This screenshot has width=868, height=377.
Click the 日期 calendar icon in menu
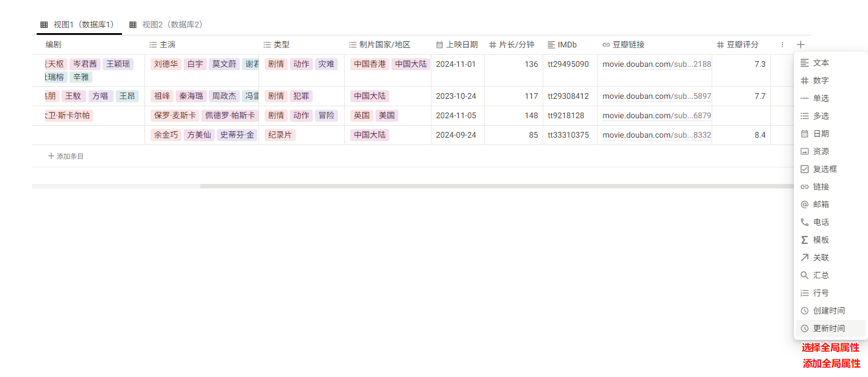click(x=805, y=134)
